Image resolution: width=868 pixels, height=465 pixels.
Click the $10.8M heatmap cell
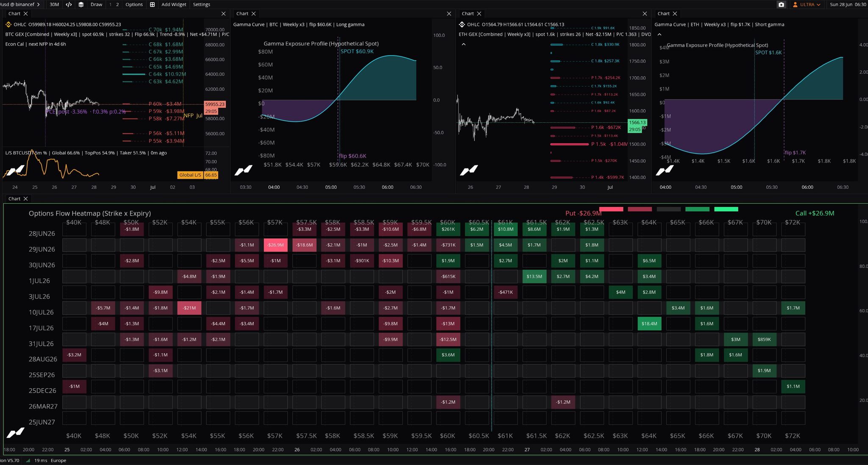(505, 229)
